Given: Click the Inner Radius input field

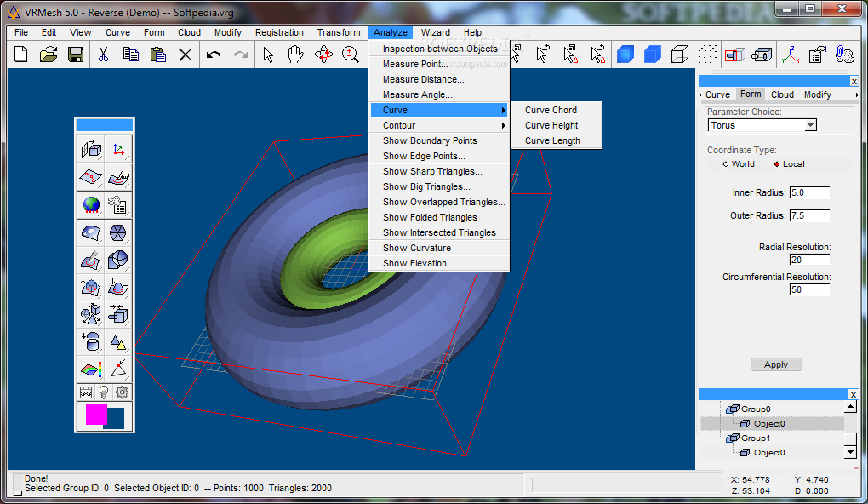Looking at the screenshot, I should click(x=809, y=192).
